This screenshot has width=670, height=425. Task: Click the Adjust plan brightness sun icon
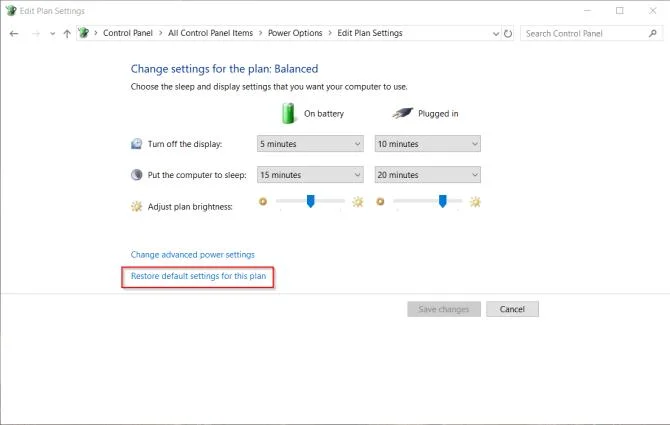[136, 207]
